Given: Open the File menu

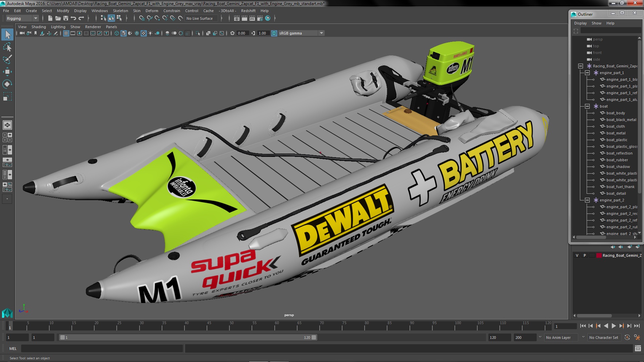Looking at the screenshot, I should (x=6, y=11).
